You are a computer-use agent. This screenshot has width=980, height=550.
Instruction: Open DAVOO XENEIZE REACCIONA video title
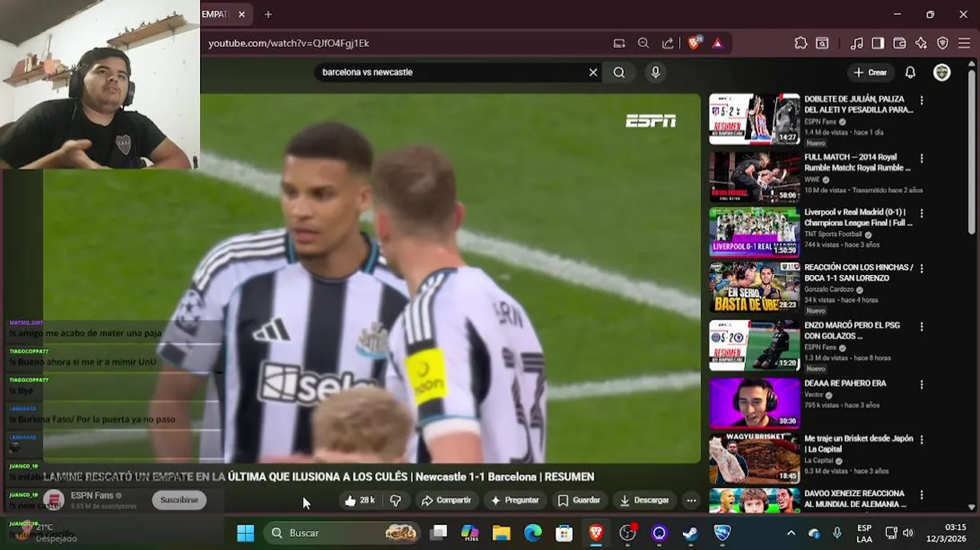click(856, 499)
